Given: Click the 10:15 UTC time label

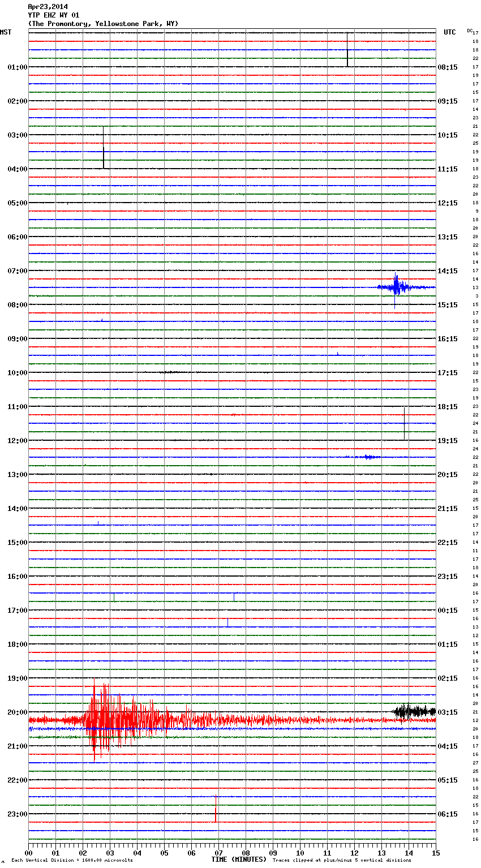Looking at the screenshot, I should pos(448,135).
